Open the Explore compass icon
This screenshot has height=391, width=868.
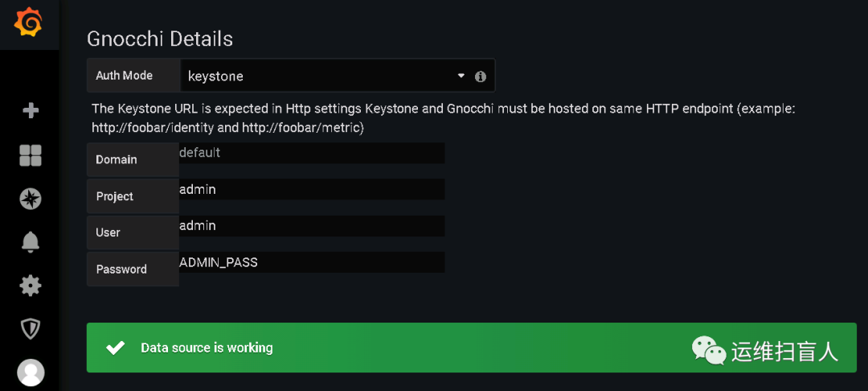click(31, 199)
